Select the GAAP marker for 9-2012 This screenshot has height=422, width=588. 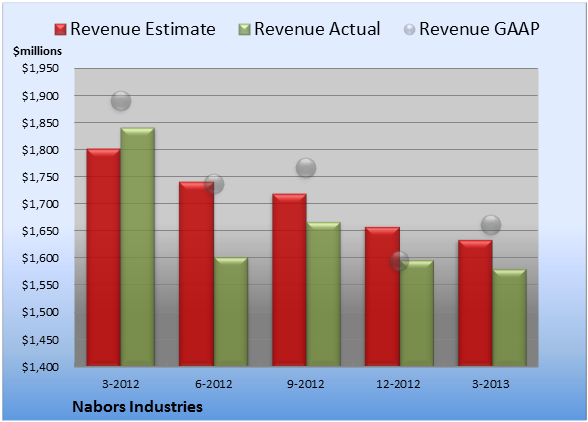(x=306, y=168)
